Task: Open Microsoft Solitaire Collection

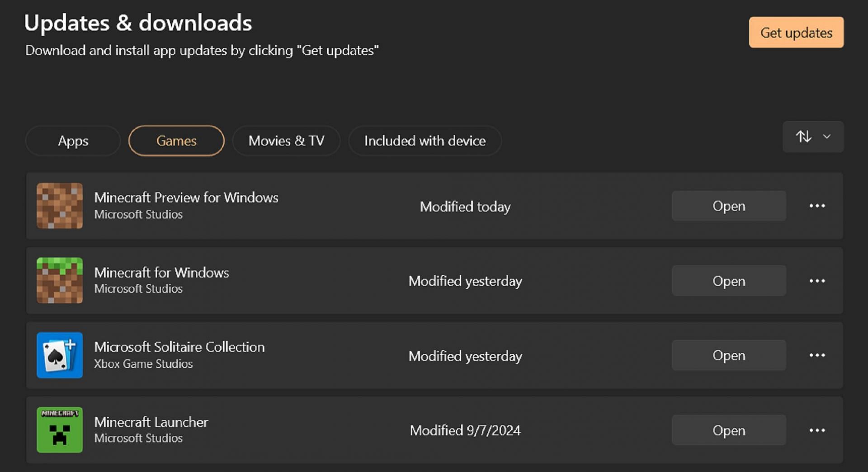Action: click(729, 355)
